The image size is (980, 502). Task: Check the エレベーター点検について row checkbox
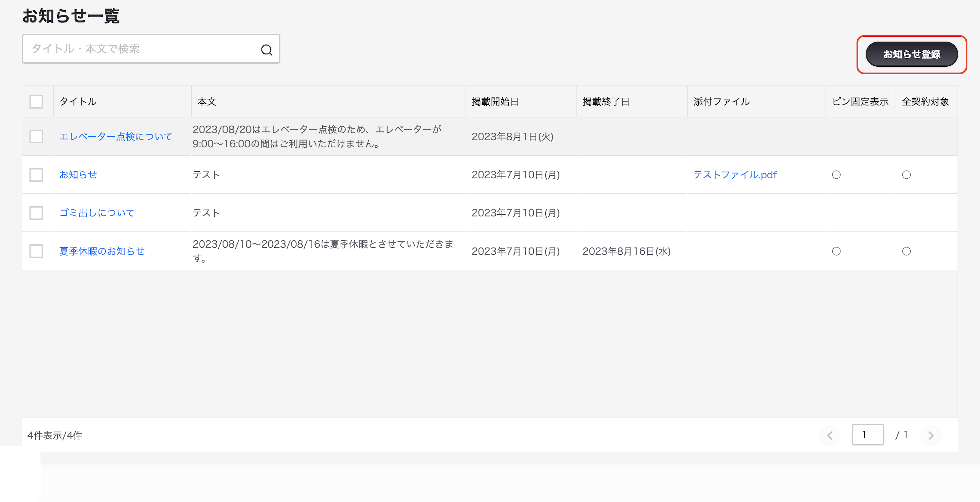[x=36, y=137]
